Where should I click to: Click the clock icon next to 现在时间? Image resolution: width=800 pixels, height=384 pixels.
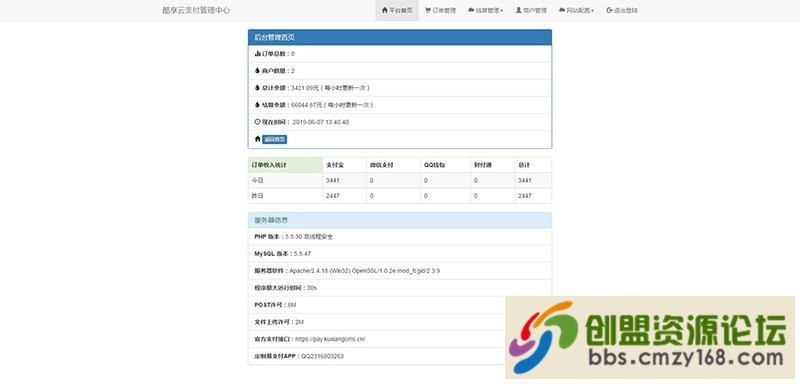258,122
